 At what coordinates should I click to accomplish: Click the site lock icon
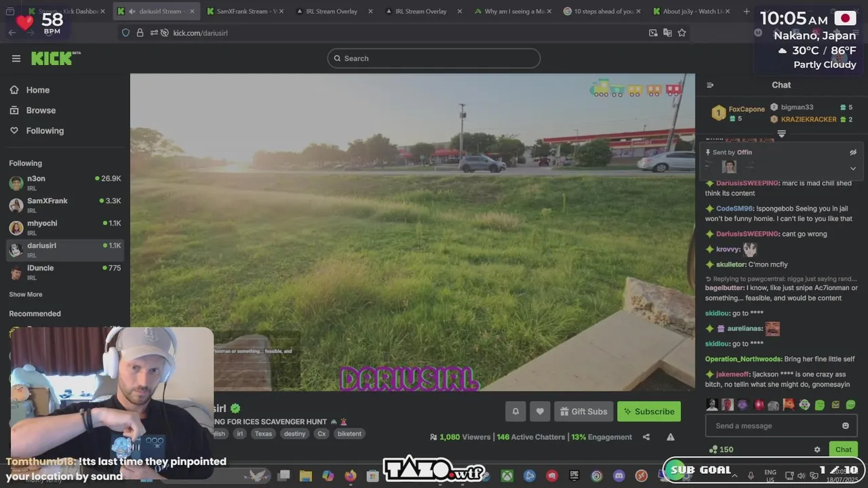(x=140, y=33)
